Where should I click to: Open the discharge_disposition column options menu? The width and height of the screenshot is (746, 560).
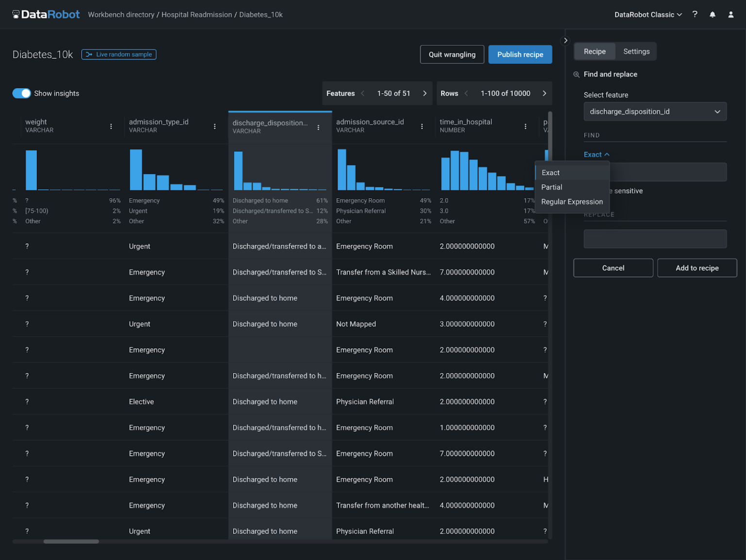point(319,126)
